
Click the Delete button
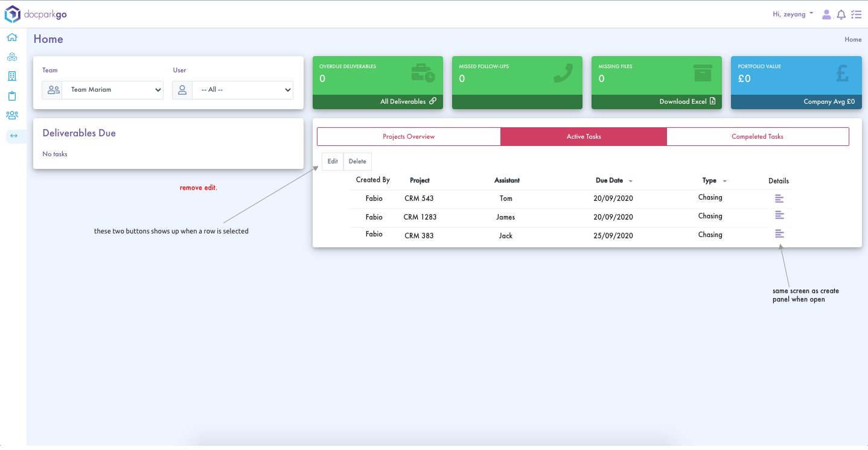[x=357, y=162]
